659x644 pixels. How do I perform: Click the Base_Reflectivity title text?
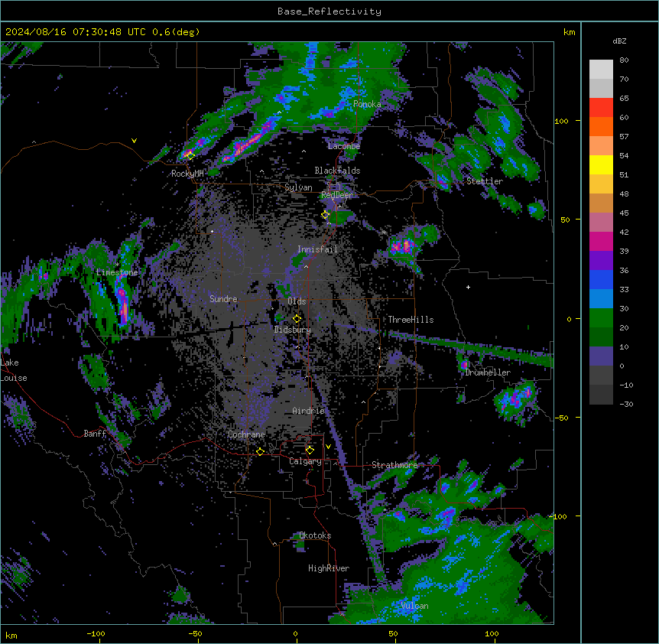point(329,11)
